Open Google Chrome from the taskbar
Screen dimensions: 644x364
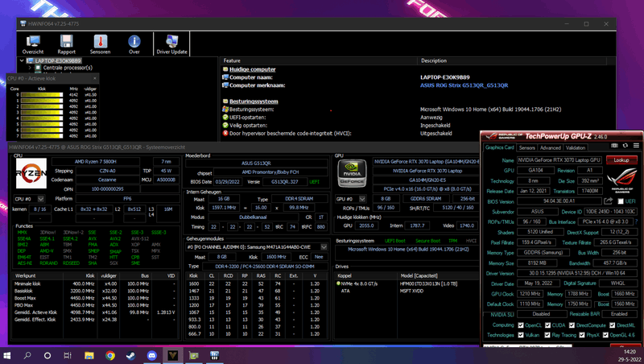tap(110, 355)
